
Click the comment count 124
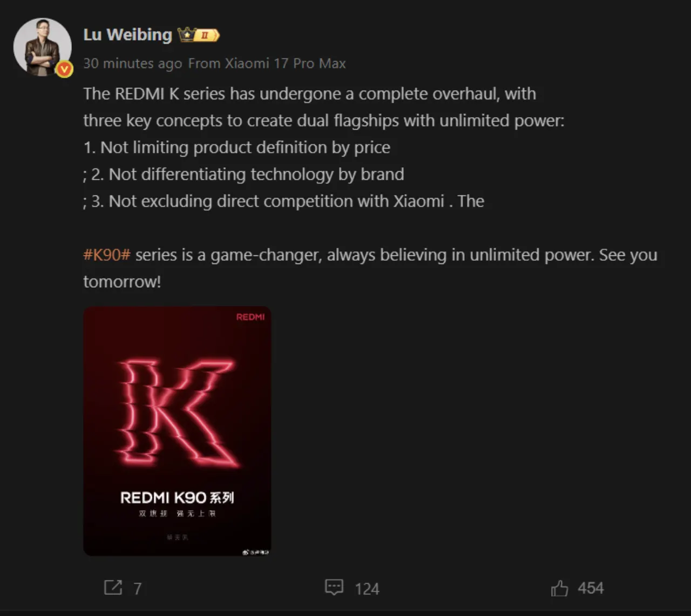(x=367, y=588)
